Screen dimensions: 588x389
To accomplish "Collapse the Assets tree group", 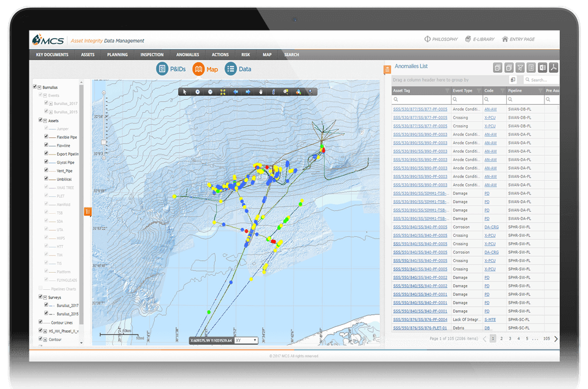I will [45, 120].
